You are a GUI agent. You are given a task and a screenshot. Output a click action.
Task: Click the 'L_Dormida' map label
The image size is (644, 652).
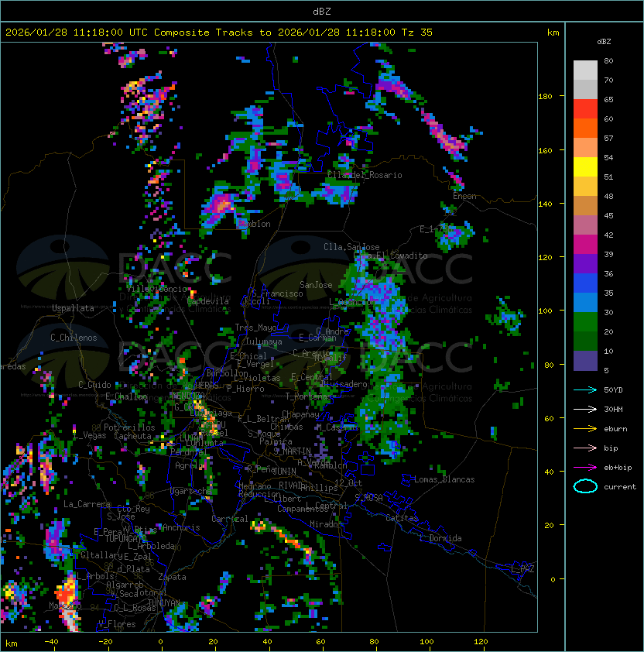[x=440, y=538]
